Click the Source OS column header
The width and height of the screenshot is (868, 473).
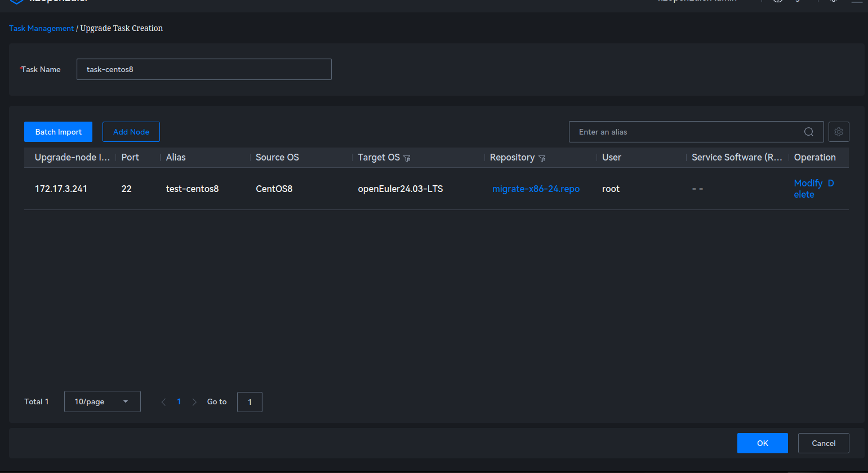277,157
